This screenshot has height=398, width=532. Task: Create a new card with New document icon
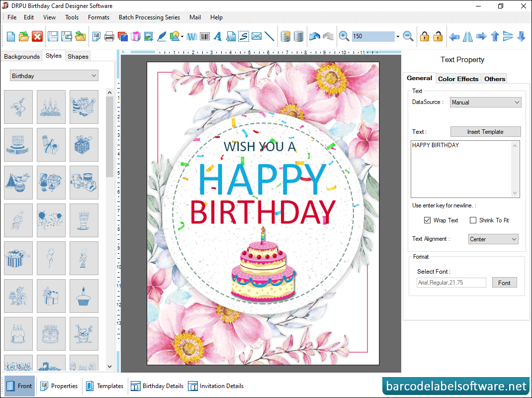(x=11, y=36)
